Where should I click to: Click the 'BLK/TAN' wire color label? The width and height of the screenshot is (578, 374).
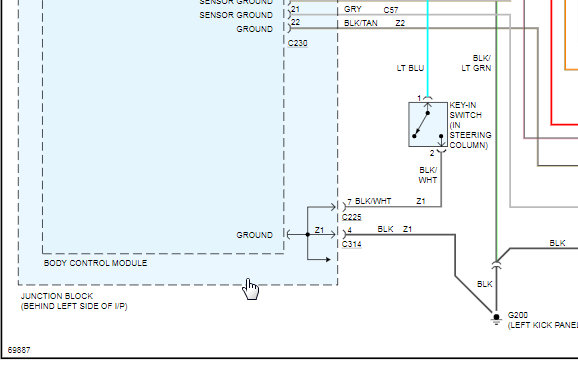(361, 23)
